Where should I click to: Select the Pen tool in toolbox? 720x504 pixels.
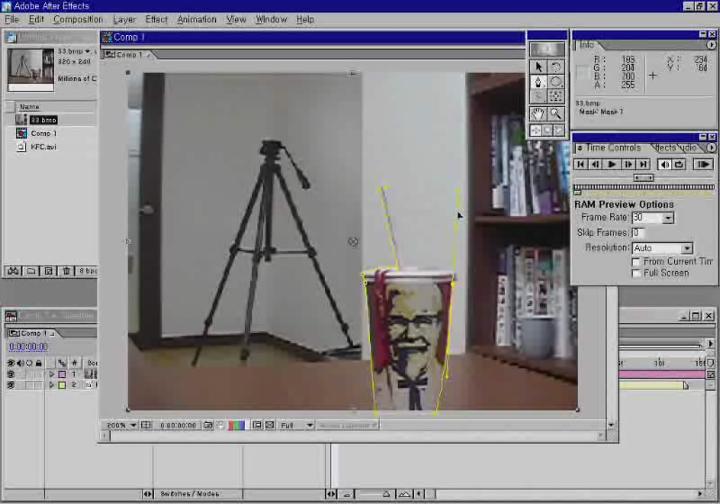[539, 82]
